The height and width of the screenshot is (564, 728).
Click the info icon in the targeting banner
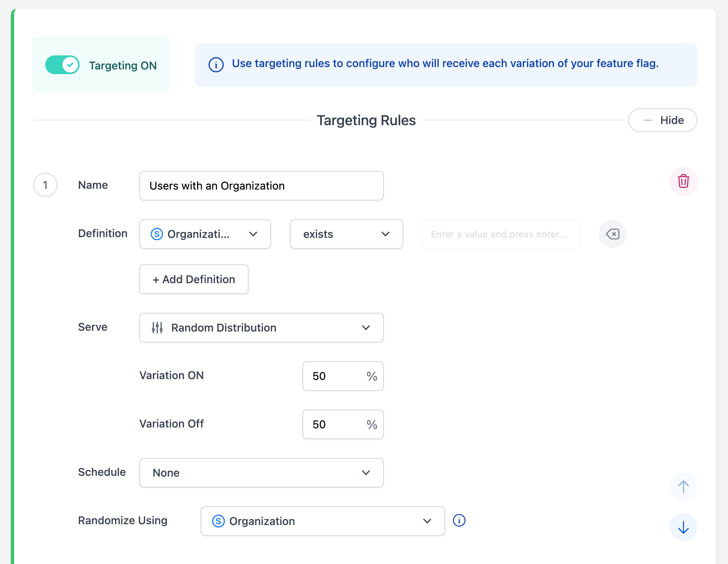coord(216,65)
